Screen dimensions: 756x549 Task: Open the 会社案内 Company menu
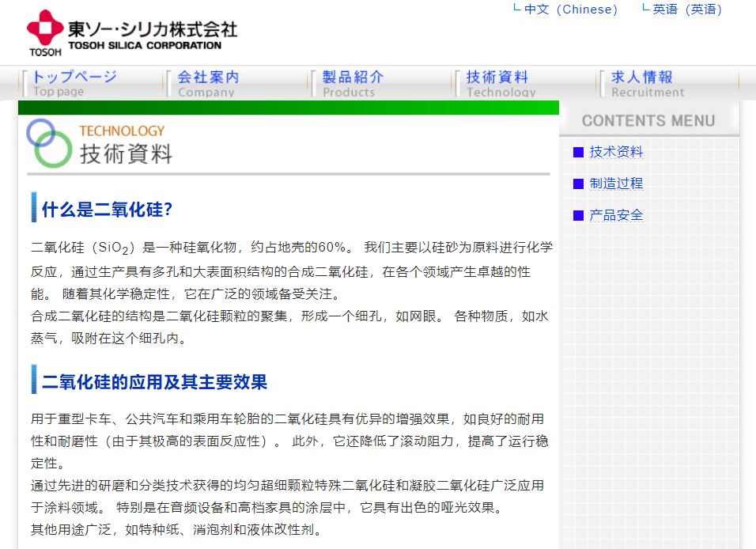208,84
